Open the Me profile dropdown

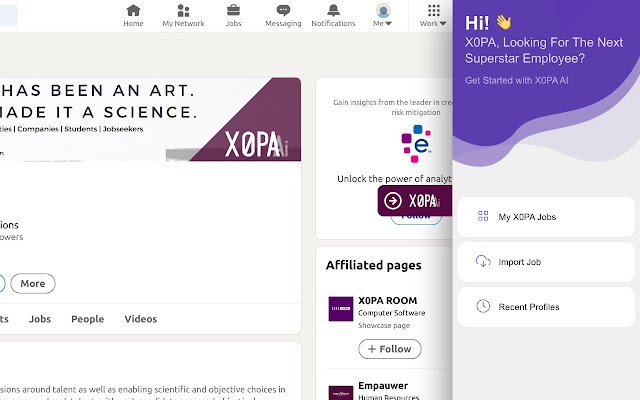pos(382,16)
